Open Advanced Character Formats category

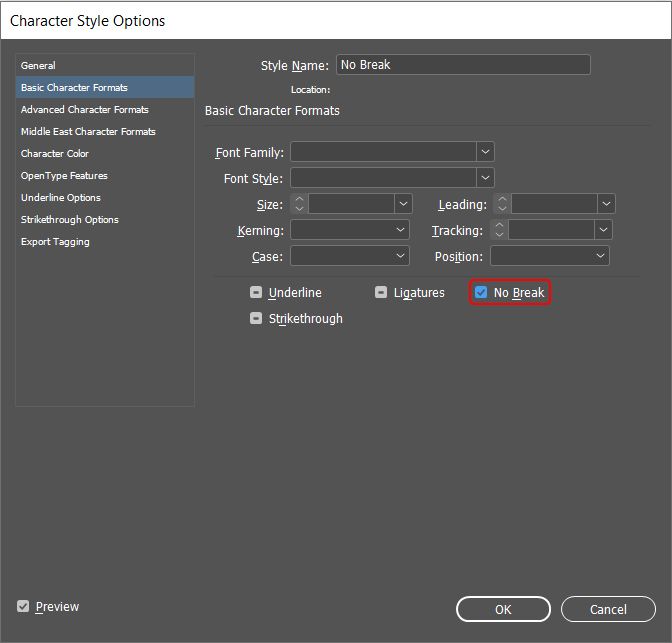point(105,110)
